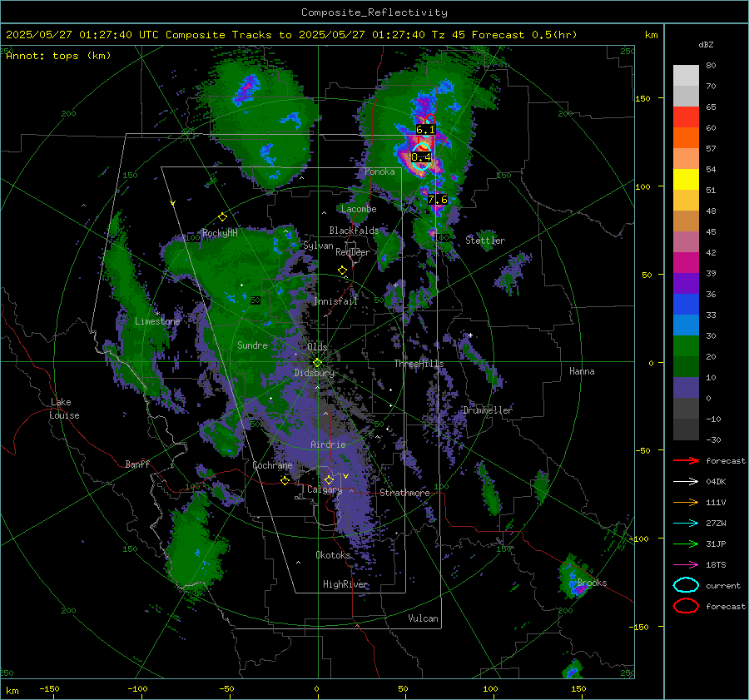Click the HighRiver label
Image resolution: width=749 pixels, height=700 pixels.
pos(345,584)
